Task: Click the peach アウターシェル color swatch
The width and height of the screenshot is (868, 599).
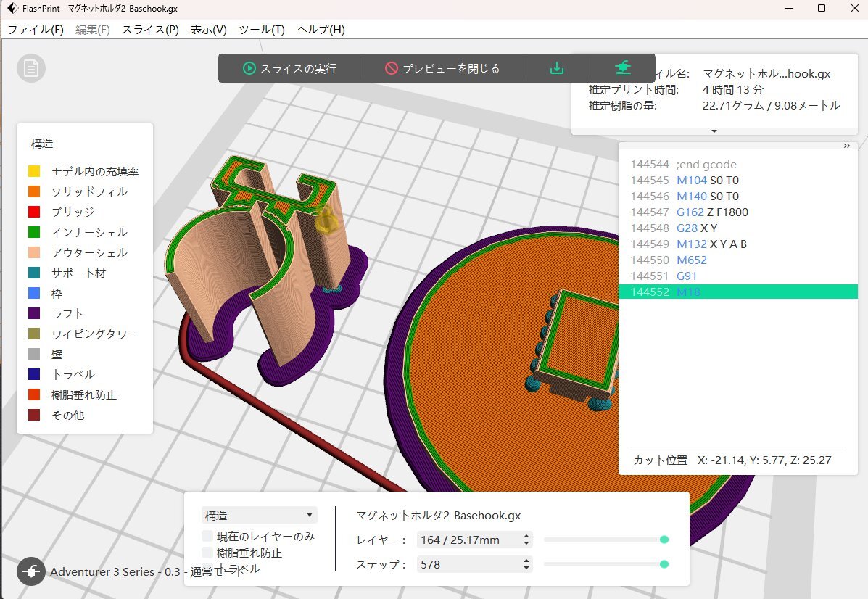Action: [34, 252]
